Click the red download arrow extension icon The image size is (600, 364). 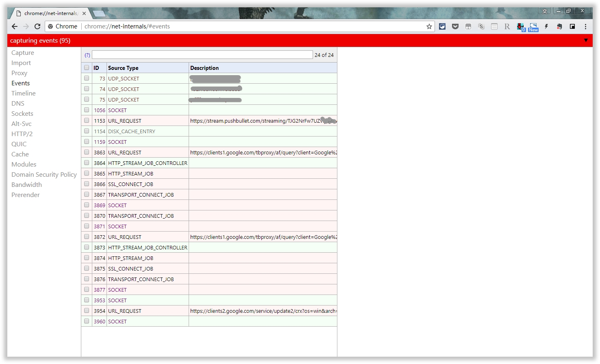520,26
